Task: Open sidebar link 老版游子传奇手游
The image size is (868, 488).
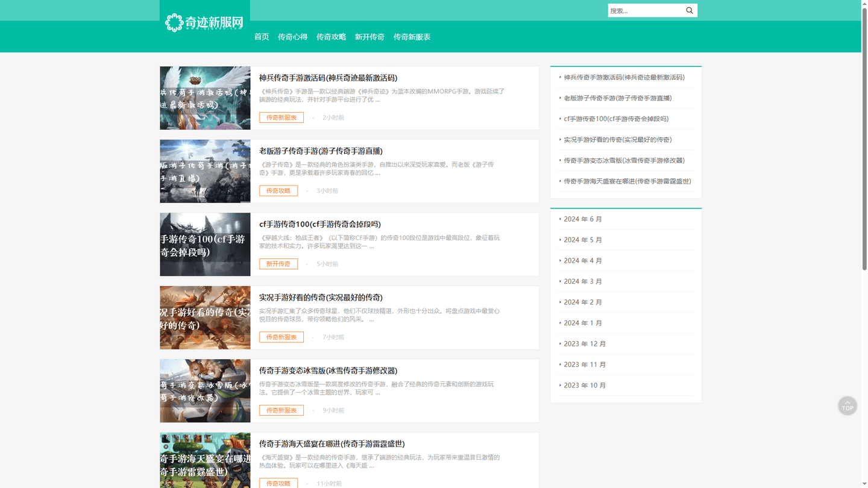Action: click(x=618, y=98)
